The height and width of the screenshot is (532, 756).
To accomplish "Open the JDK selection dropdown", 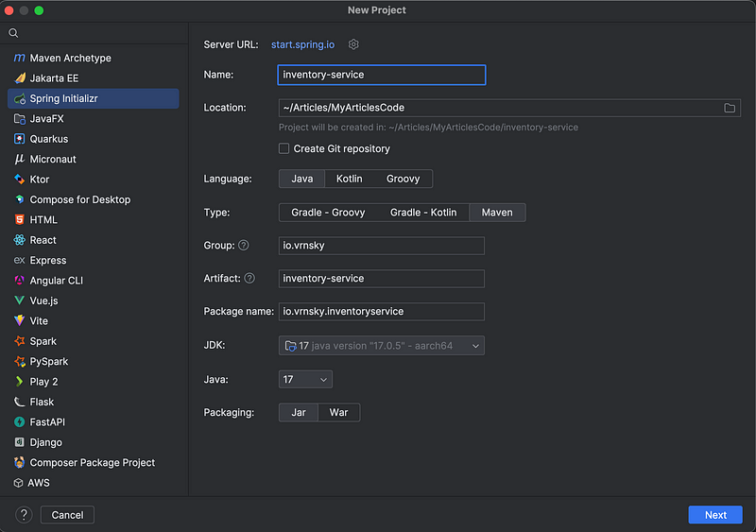I will (x=382, y=346).
